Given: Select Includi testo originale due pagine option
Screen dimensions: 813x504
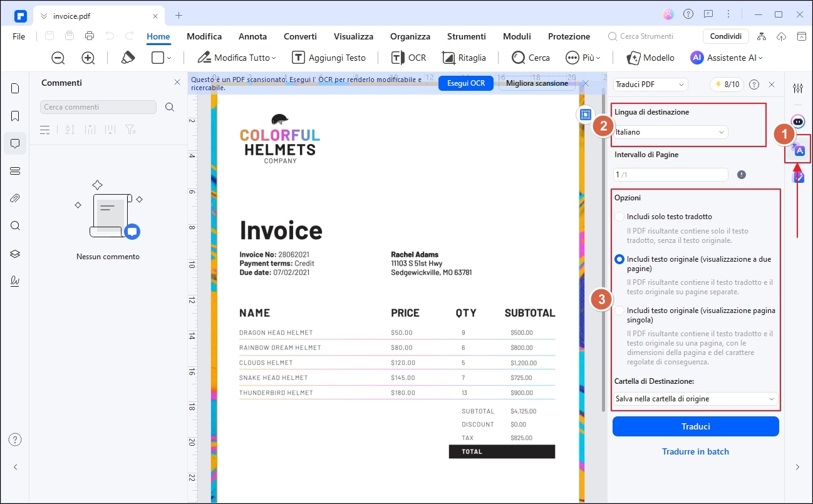Looking at the screenshot, I should click(619, 259).
